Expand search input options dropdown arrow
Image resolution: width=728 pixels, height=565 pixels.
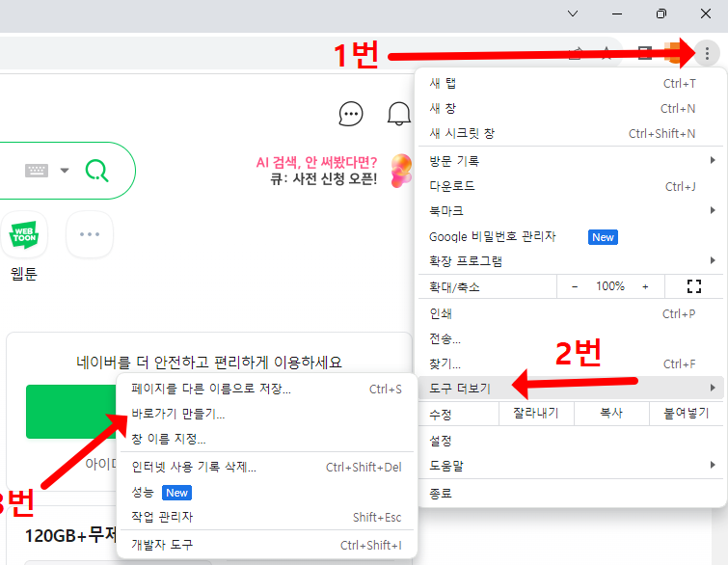pos(65,171)
